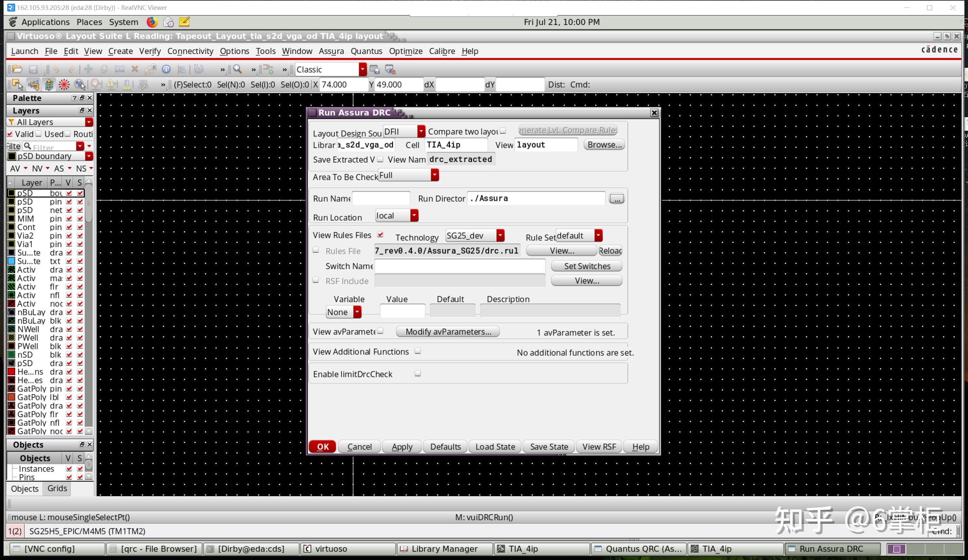Expand the Run Location local dropdown
This screenshot has height=560, width=968.
(414, 215)
